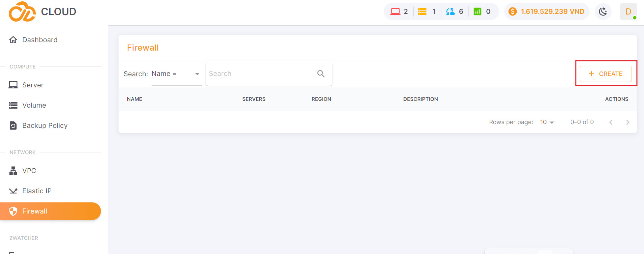Open the Dashboard home icon
The width and height of the screenshot is (644, 254).
[x=13, y=40]
